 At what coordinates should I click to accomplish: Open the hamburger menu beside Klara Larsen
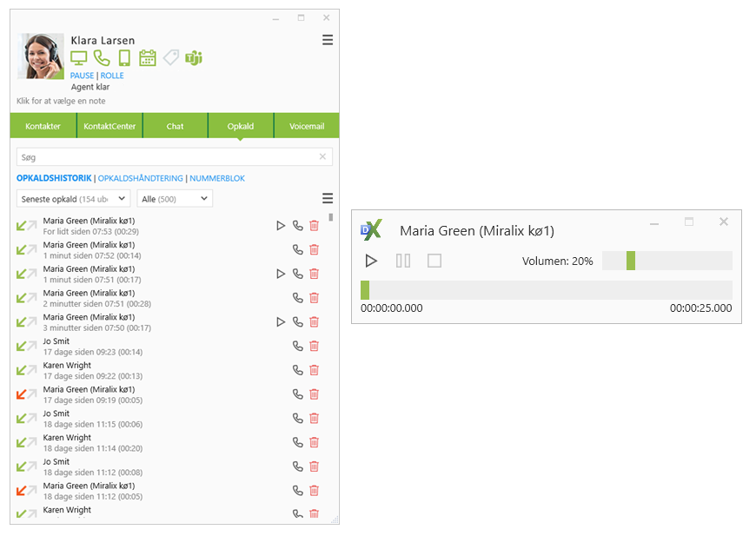point(328,40)
